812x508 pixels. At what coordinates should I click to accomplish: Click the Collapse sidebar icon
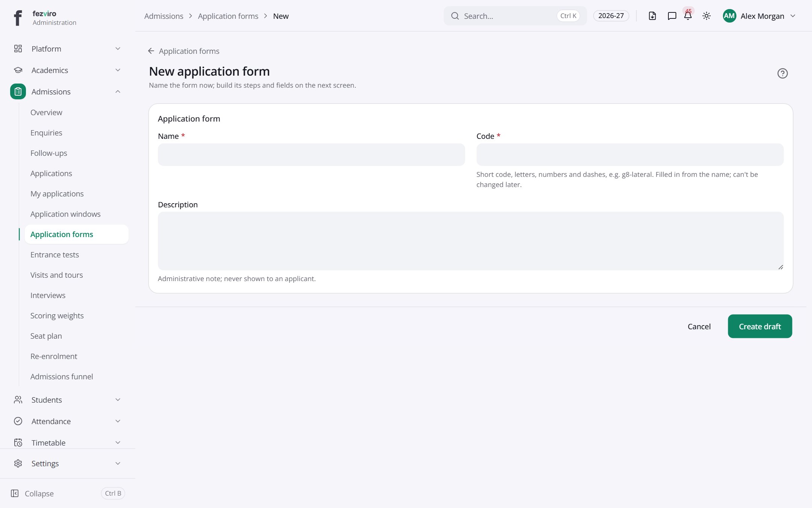tap(15, 493)
